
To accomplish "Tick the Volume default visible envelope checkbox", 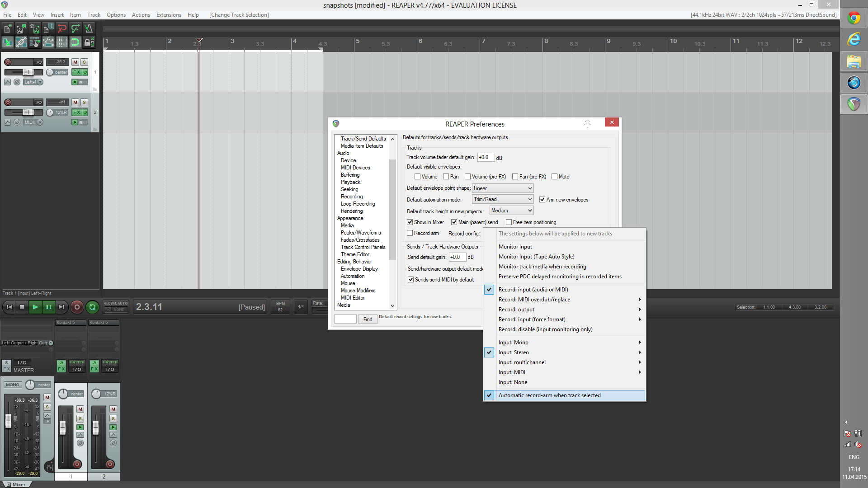I will pos(417,177).
